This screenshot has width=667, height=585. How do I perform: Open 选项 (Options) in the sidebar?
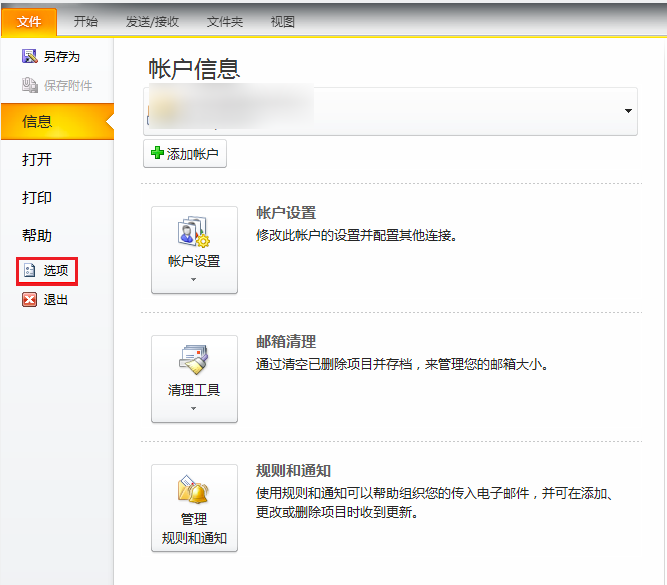(48, 270)
